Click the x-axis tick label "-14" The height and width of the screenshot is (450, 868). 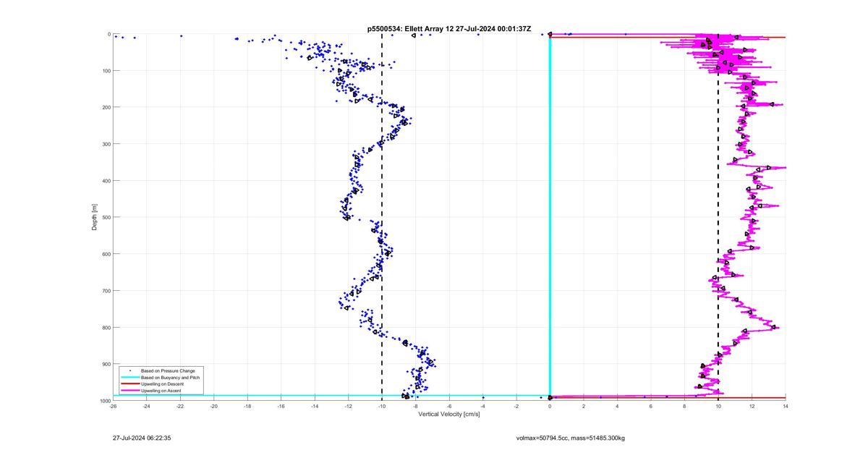(315, 406)
